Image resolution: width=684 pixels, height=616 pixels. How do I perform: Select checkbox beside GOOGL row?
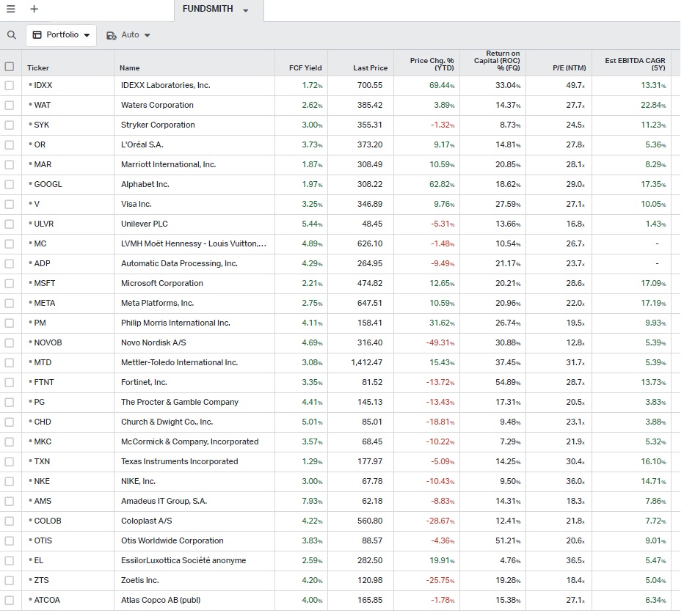click(10, 185)
